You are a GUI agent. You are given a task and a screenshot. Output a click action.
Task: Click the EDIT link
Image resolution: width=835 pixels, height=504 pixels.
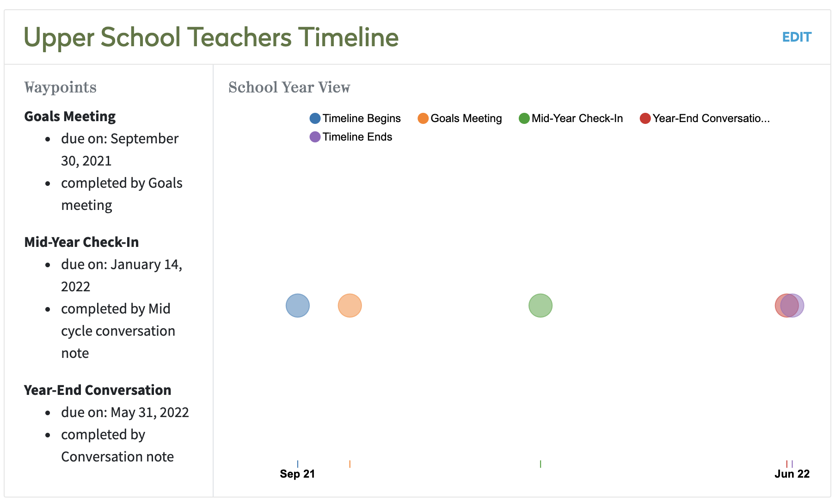click(796, 37)
